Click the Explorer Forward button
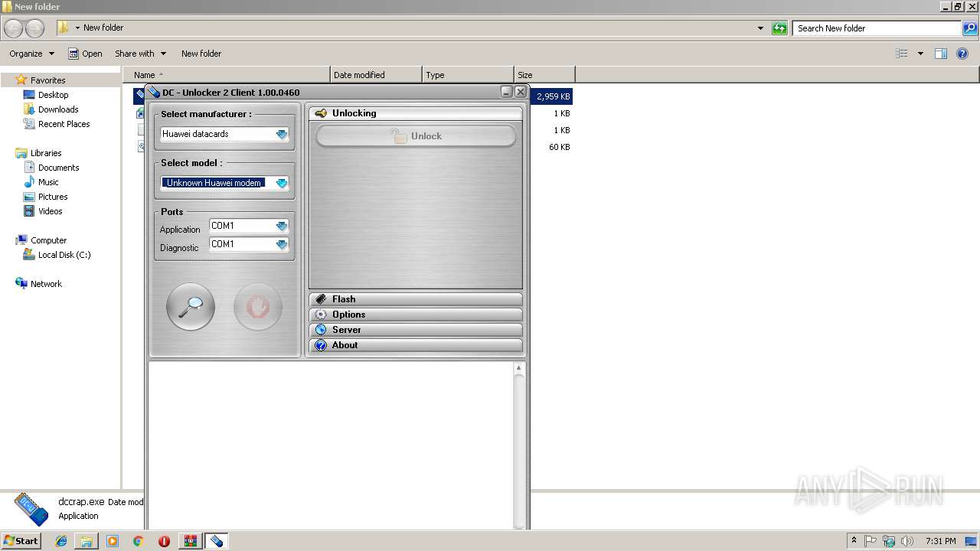Viewport: 980px width, 551px height. click(x=35, y=28)
